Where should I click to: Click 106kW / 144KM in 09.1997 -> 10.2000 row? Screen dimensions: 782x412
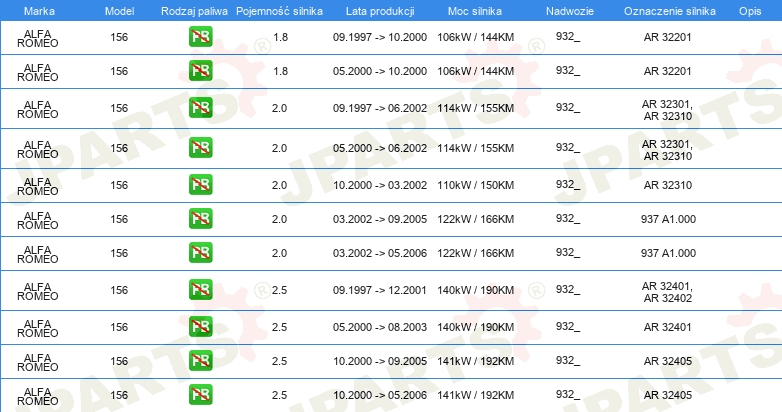point(476,37)
